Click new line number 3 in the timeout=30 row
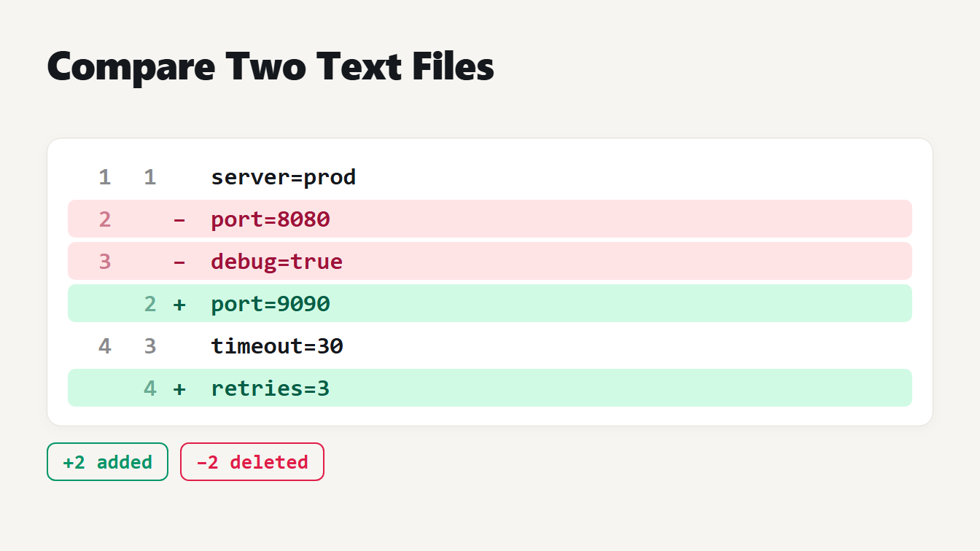Image resolution: width=980 pixels, height=551 pixels. (150, 346)
